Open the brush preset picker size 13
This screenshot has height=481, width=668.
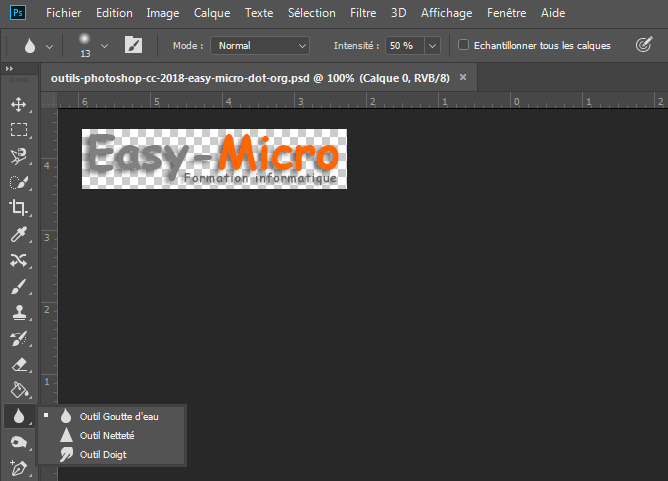(x=92, y=45)
